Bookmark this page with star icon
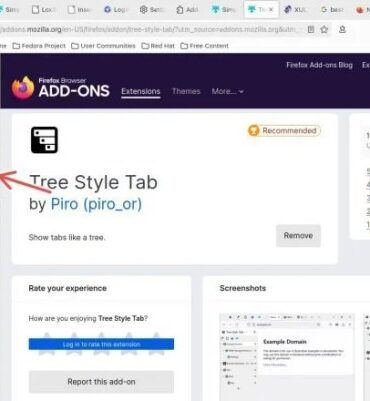 point(324,29)
